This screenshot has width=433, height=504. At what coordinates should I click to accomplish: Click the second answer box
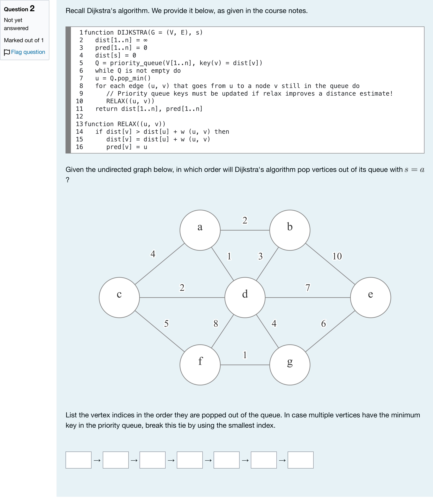(116, 460)
